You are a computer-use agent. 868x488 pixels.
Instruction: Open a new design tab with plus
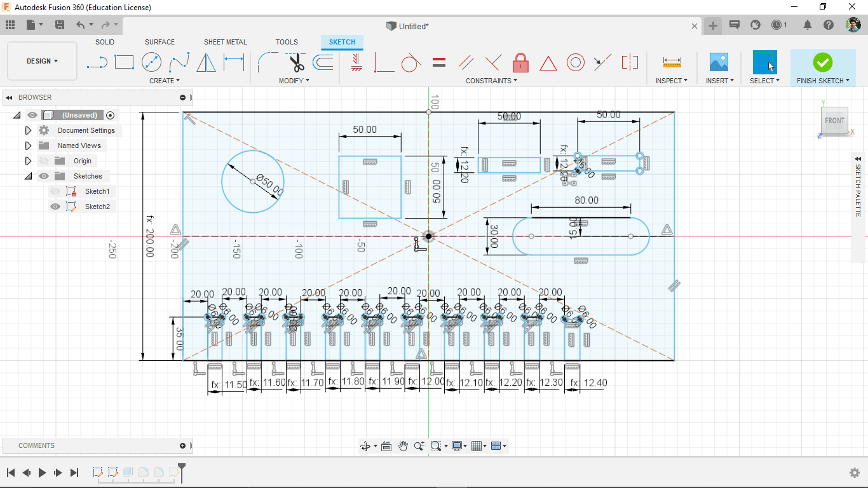pyautogui.click(x=713, y=25)
